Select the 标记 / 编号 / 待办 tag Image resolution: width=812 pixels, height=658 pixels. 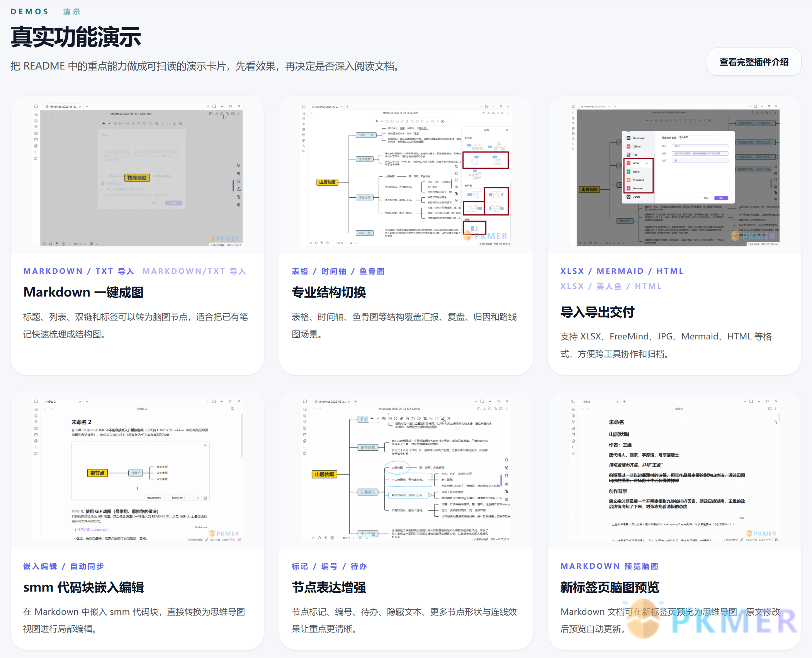coord(329,566)
